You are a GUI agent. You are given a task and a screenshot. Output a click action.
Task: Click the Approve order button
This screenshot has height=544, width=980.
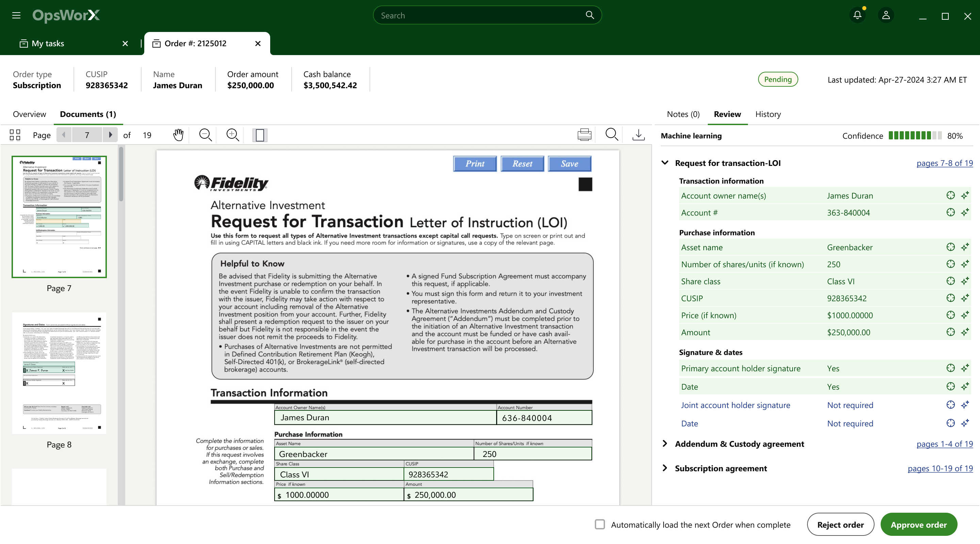[x=918, y=524]
